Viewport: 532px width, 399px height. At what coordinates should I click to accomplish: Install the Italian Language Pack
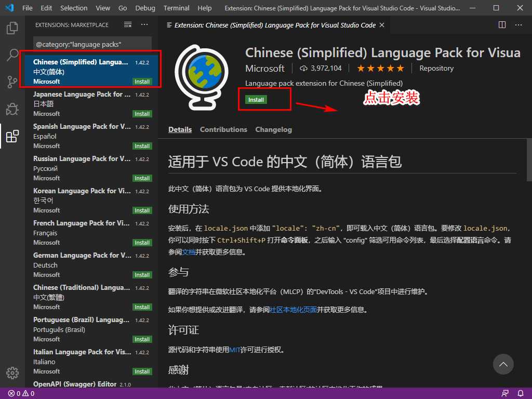tap(142, 372)
